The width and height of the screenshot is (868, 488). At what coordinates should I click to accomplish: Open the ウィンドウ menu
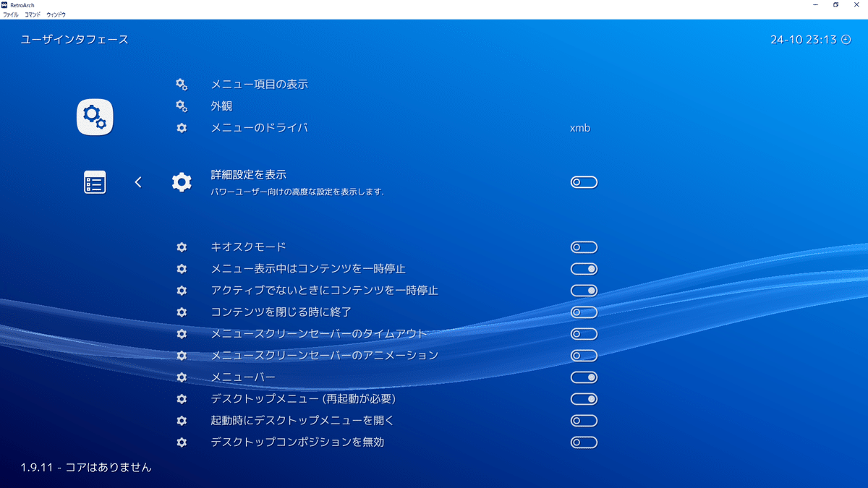click(56, 14)
